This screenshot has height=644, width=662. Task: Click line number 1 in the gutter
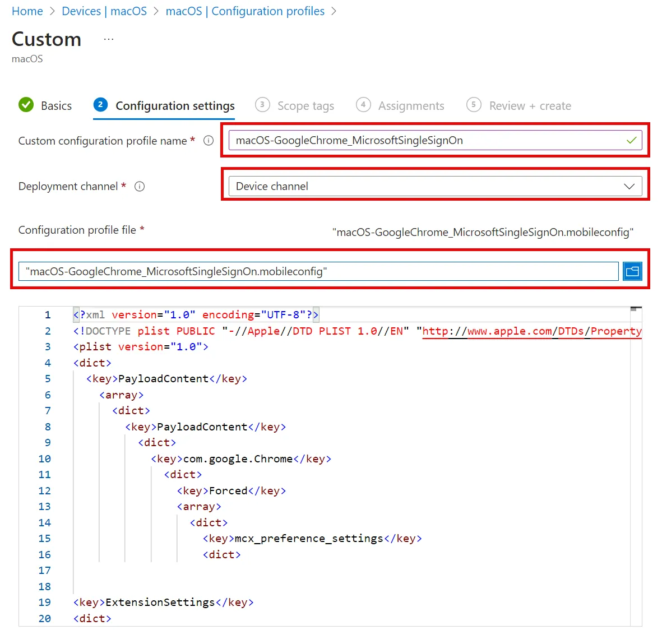pos(48,315)
